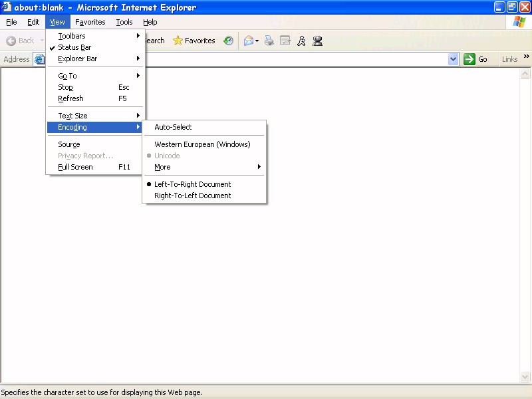Open the Favorites menu
The image size is (532, 399).
(90, 22)
